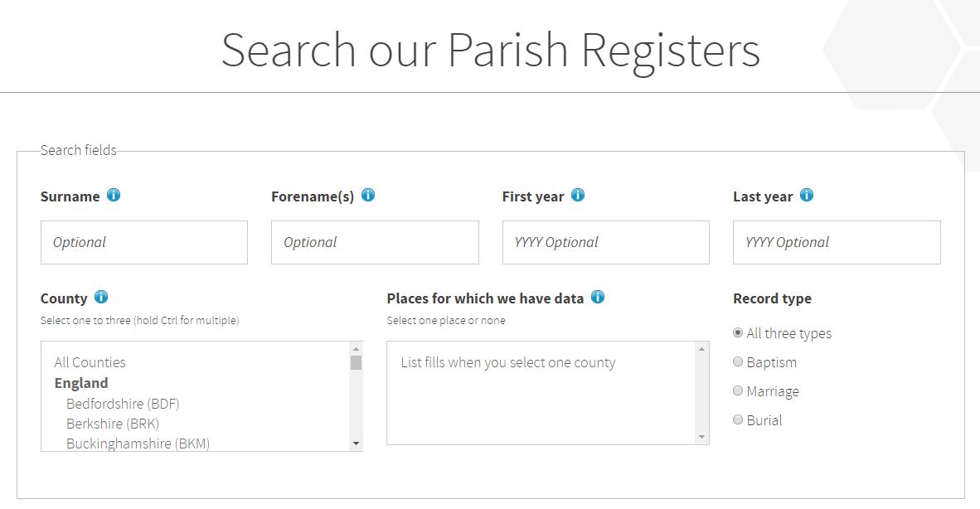This screenshot has width=980, height=509.
Task: Select the Marriage radio button
Action: coord(738,391)
